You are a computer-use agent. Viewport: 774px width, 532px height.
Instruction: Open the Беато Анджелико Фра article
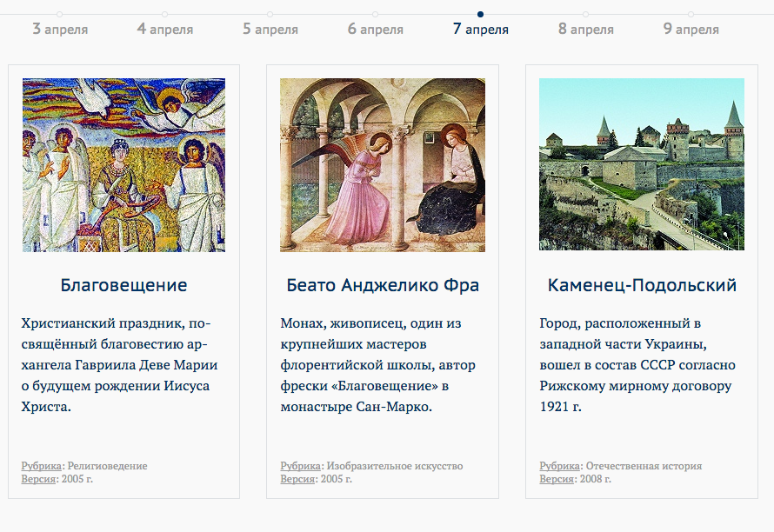coord(383,285)
